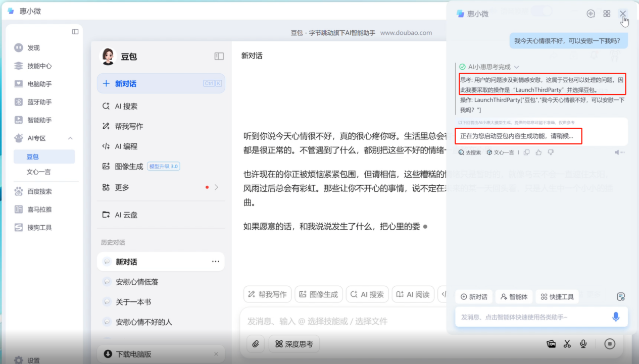Image resolution: width=639 pixels, height=364 pixels.
Task: Toggle the sidebar collapse icon next to 豆包
Action: point(218,56)
